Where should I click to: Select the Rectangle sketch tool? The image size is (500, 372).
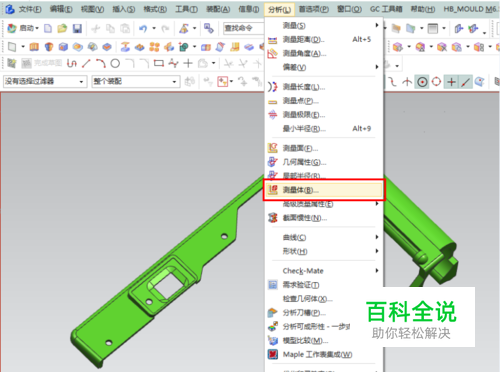pos(159,63)
